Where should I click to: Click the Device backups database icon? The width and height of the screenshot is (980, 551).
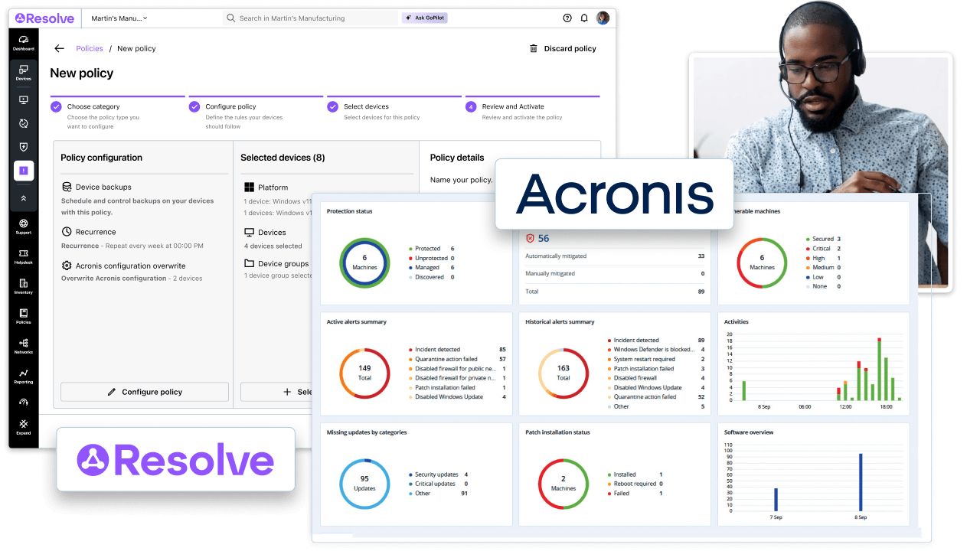pyautogui.click(x=67, y=187)
